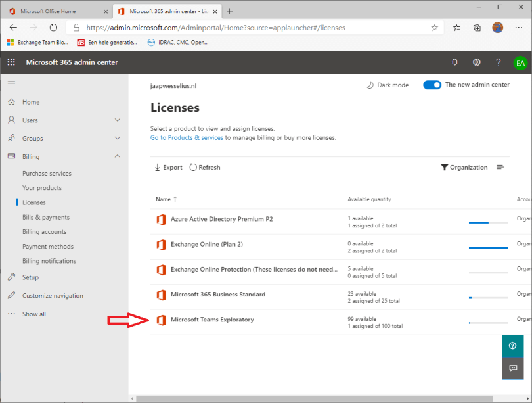
Task: Open the settings gear icon
Action: [x=477, y=62]
